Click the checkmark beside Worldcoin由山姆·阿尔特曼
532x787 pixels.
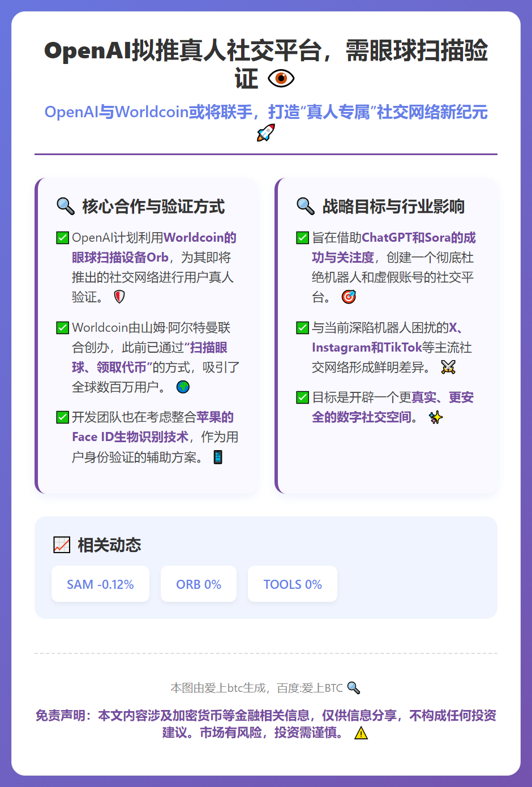click(x=63, y=328)
